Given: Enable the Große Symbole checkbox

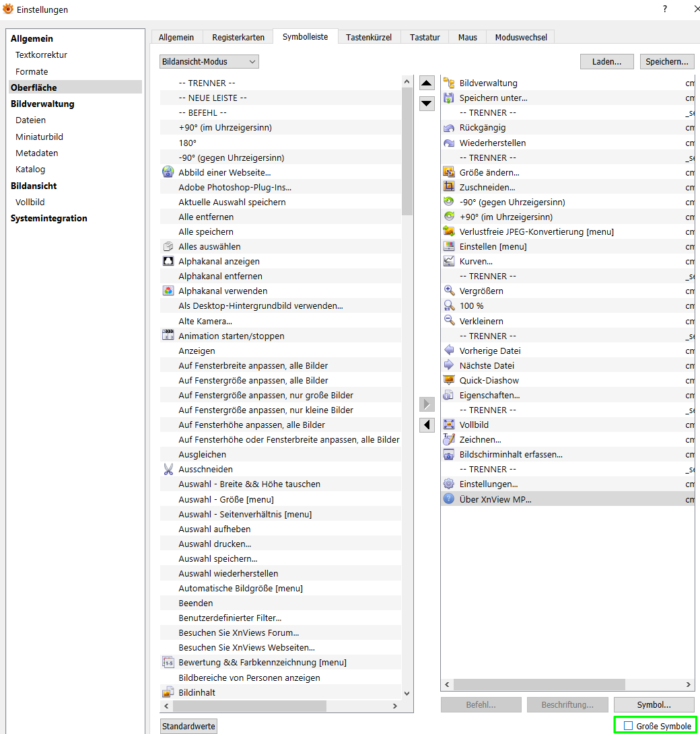Looking at the screenshot, I should [629, 726].
